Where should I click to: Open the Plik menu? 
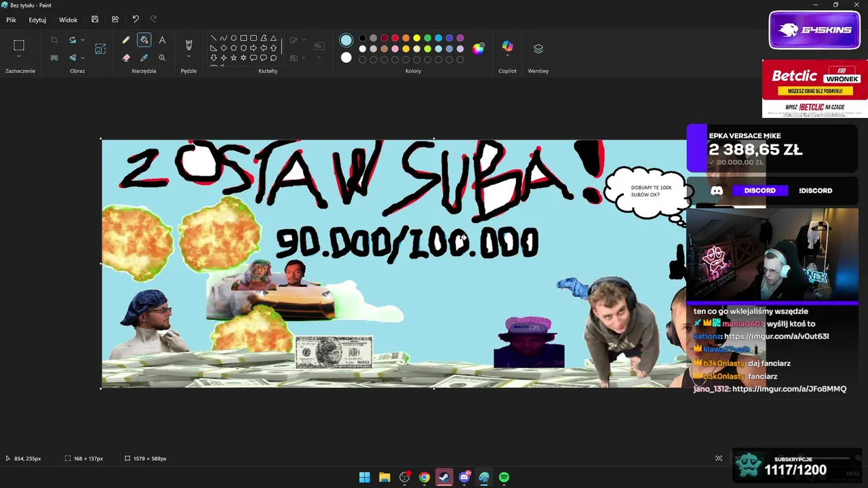12,20
